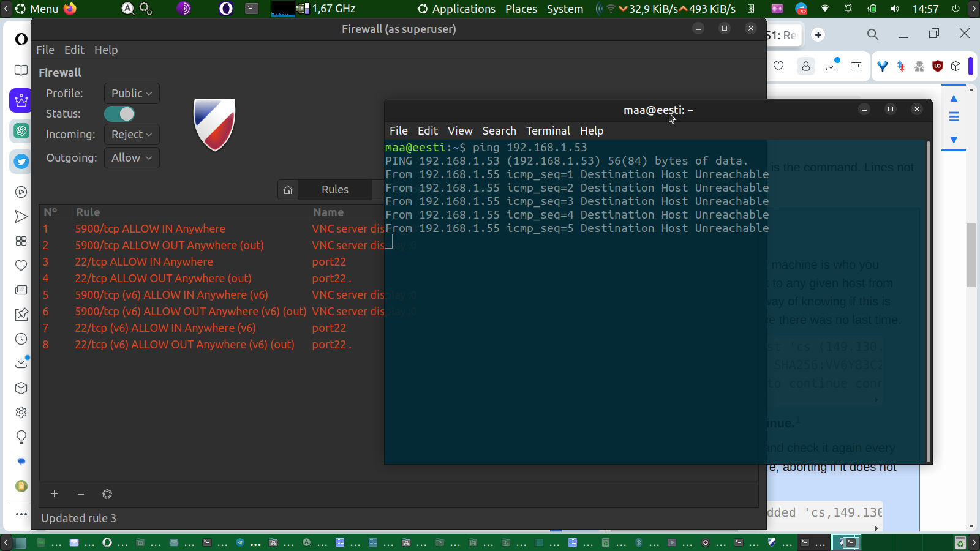Open Firefox launcher in top panel
This screenshot has width=980, height=551.
tap(70, 9)
